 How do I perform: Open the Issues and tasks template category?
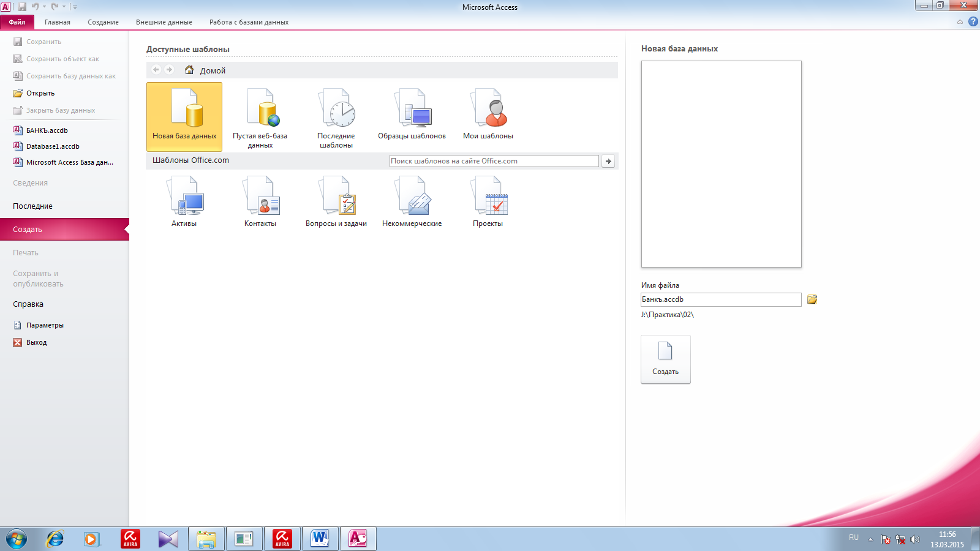point(336,202)
